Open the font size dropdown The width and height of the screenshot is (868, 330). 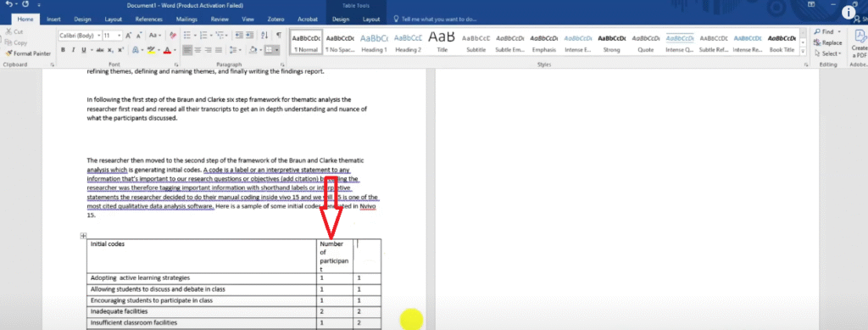click(x=120, y=36)
